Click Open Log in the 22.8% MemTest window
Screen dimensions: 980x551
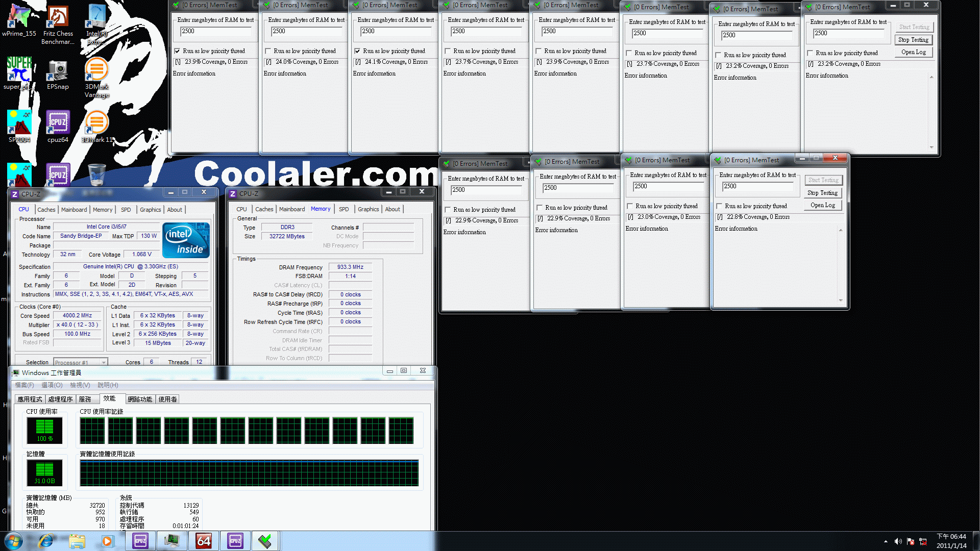(x=823, y=205)
